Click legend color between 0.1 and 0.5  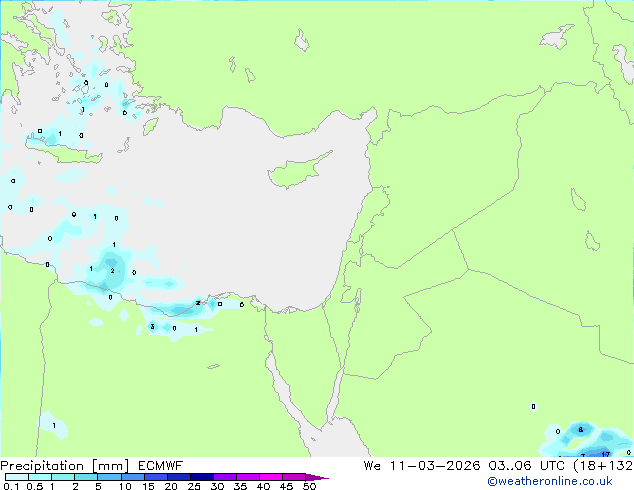tap(17, 477)
